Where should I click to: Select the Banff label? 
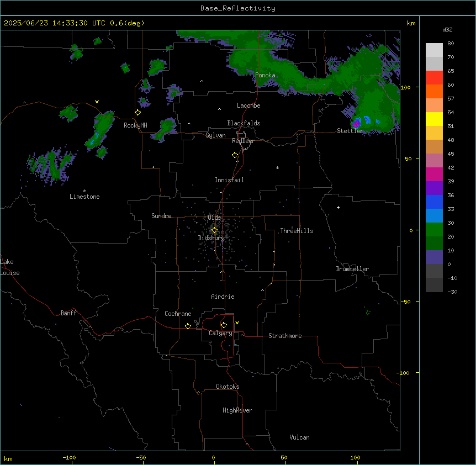click(68, 313)
